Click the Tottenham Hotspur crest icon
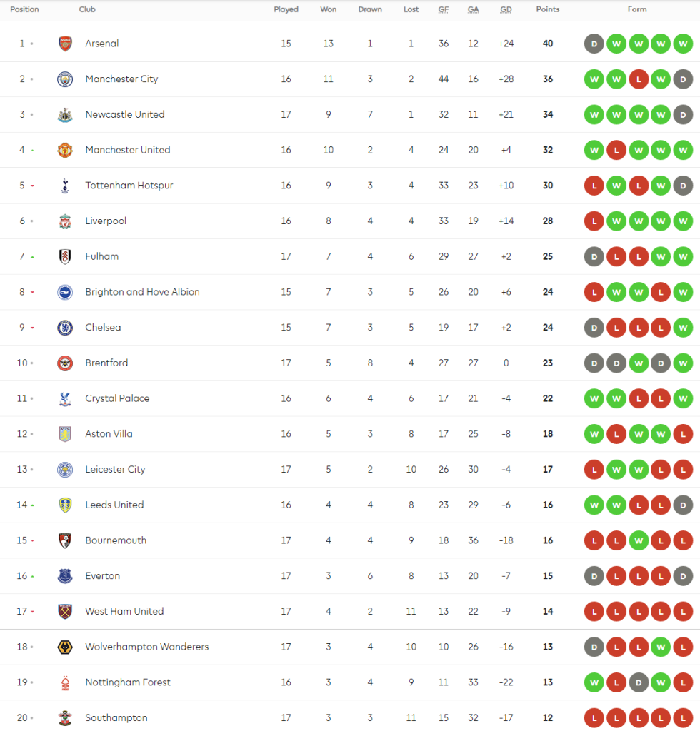 pos(65,186)
